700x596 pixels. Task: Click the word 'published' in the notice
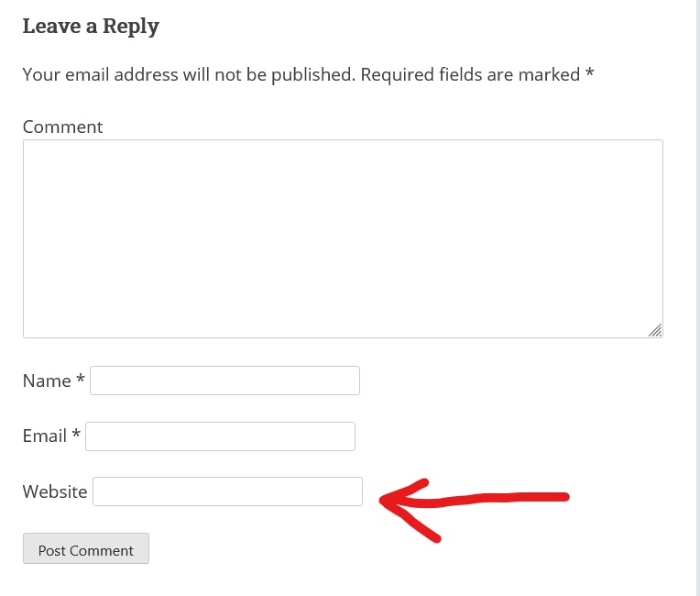[313, 74]
